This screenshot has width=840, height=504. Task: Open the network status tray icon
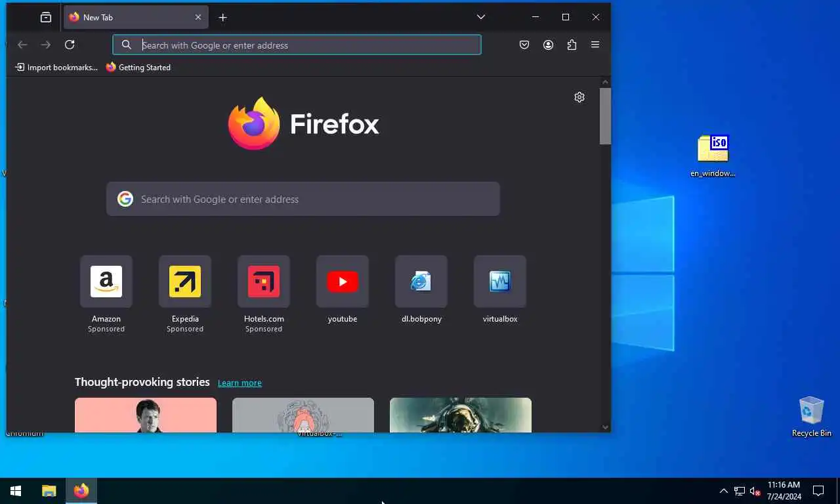coord(740,491)
